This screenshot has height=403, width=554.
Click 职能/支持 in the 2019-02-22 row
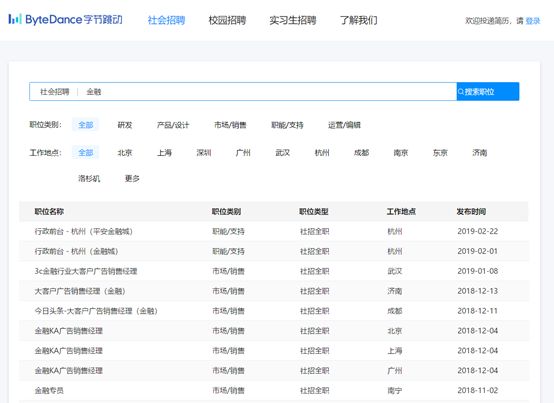[228, 232]
